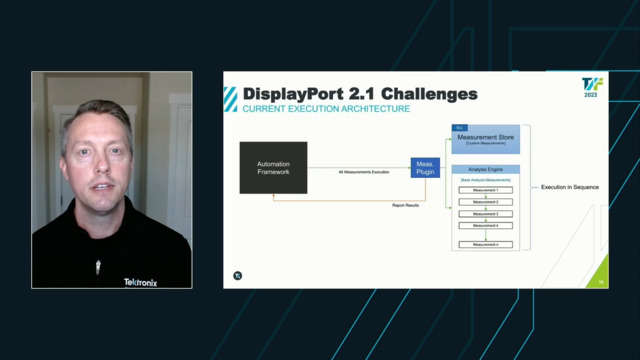Click the Tektronix logo on speaker's shirt

[x=140, y=282]
